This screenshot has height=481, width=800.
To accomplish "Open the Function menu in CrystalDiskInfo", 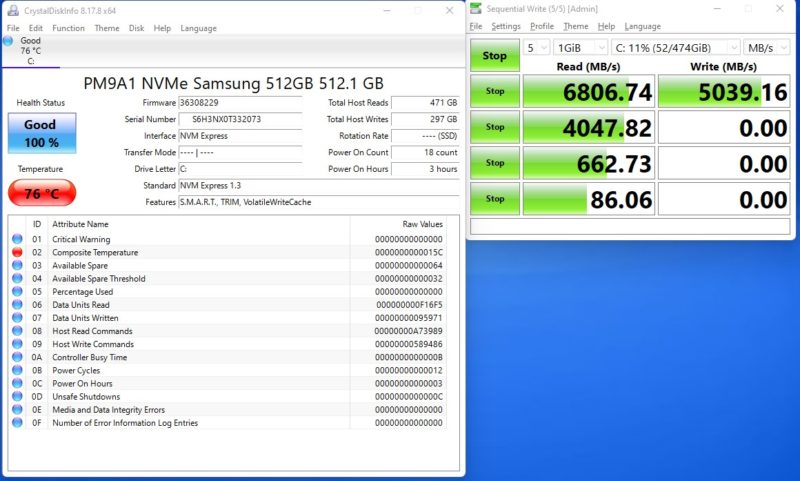I will coord(68,28).
